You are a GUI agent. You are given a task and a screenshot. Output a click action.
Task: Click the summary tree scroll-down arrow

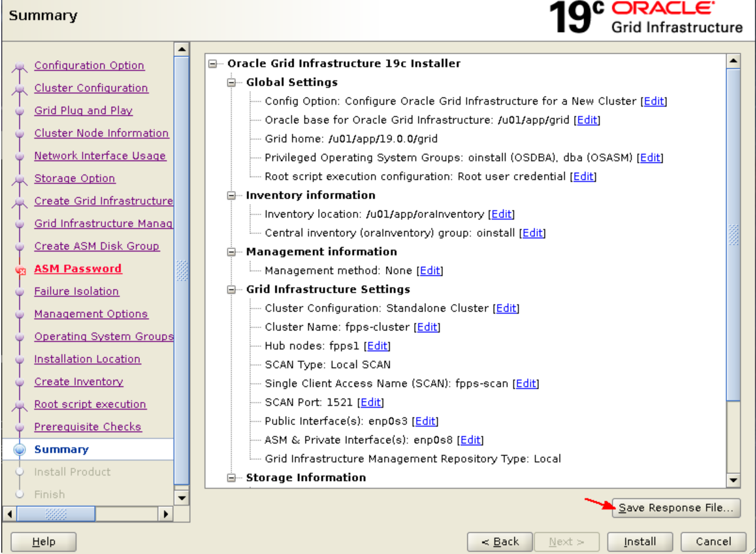733,481
